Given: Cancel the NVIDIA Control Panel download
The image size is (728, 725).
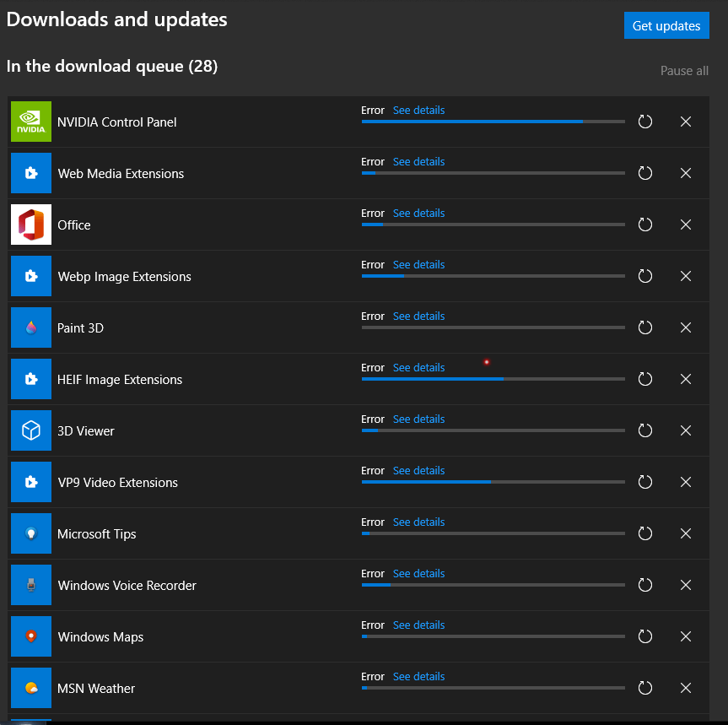Looking at the screenshot, I should pyautogui.click(x=686, y=122).
